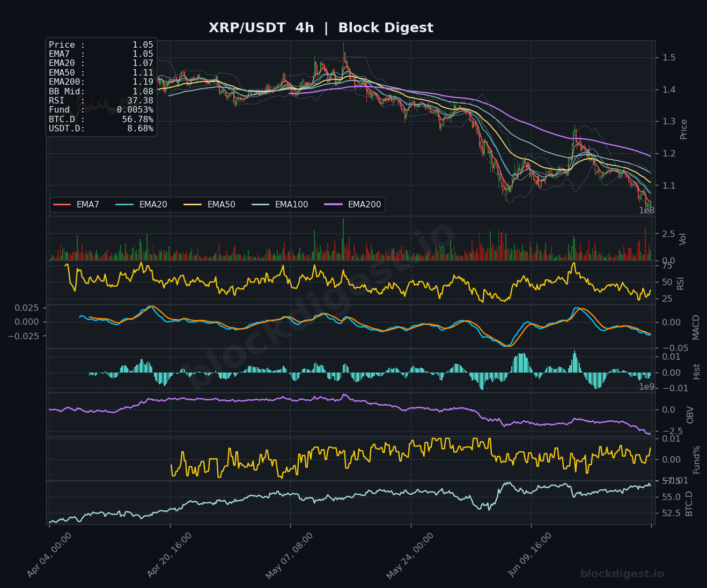707x588 pixels.
Task: Click the Jun 09, 16:00 x-axis label
Action: (x=531, y=555)
